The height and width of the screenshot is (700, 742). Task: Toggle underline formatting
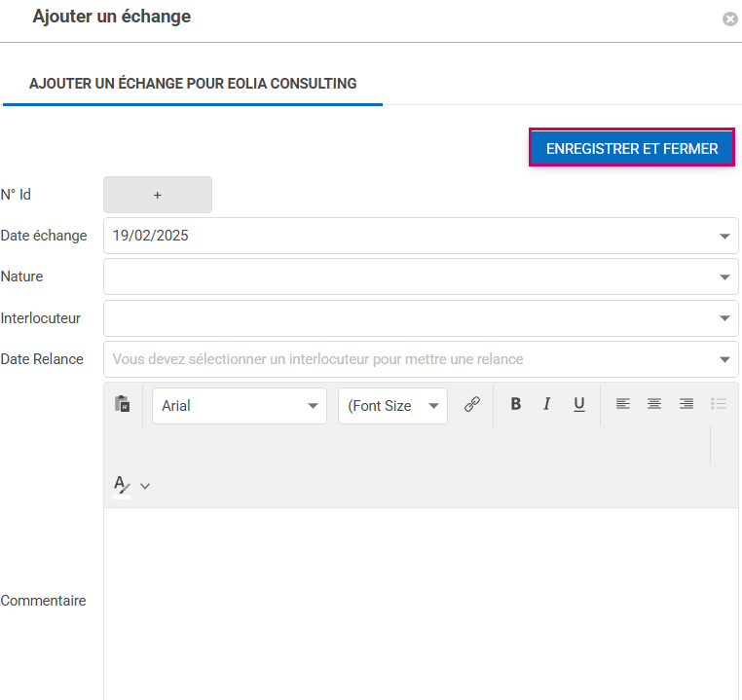pyautogui.click(x=579, y=405)
